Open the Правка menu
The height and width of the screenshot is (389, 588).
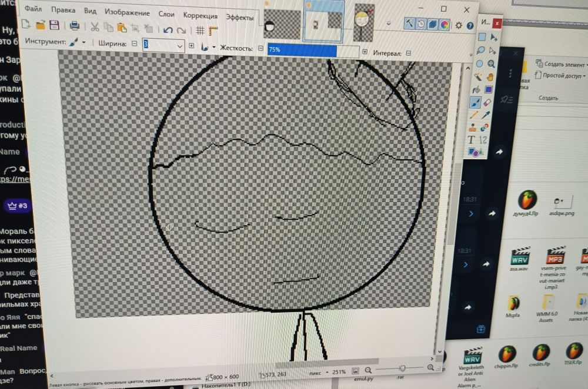(63, 10)
